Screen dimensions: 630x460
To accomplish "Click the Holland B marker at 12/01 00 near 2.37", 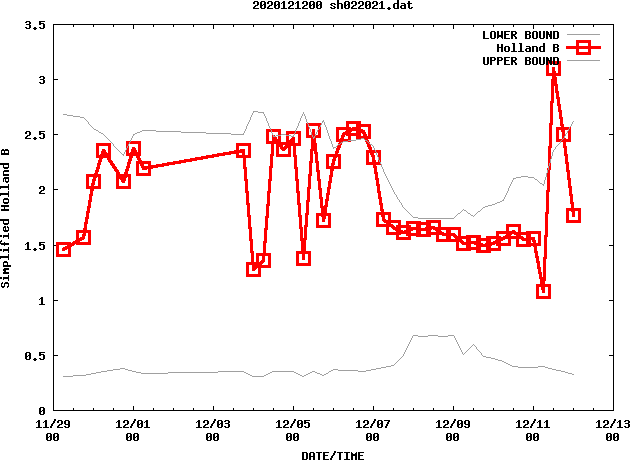I will point(133,149).
